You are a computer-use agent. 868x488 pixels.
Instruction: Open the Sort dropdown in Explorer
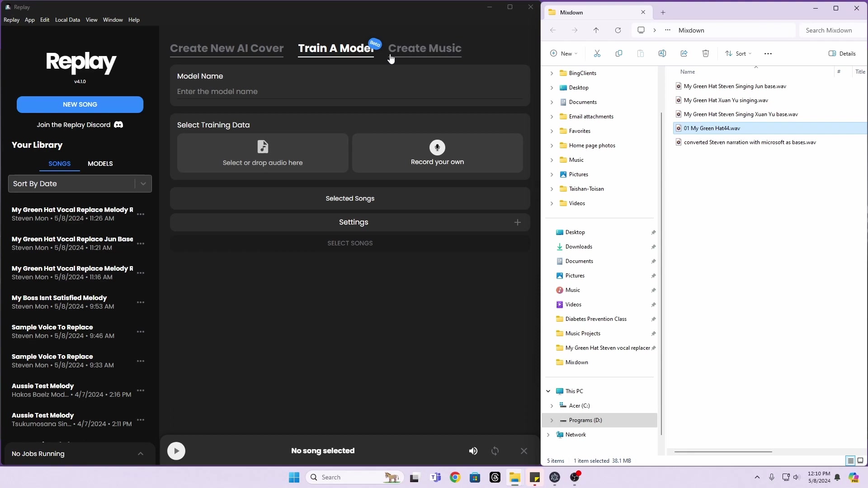738,53
